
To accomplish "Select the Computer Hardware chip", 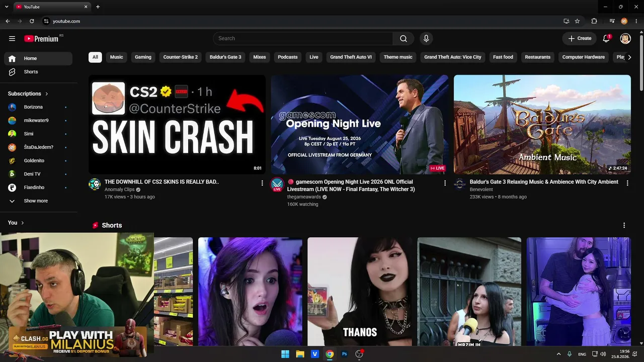I will (584, 57).
